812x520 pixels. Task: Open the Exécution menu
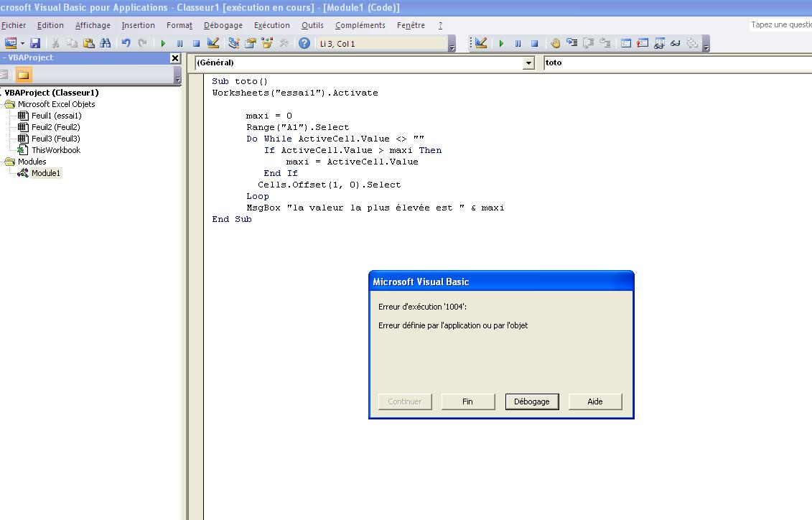[x=272, y=25]
